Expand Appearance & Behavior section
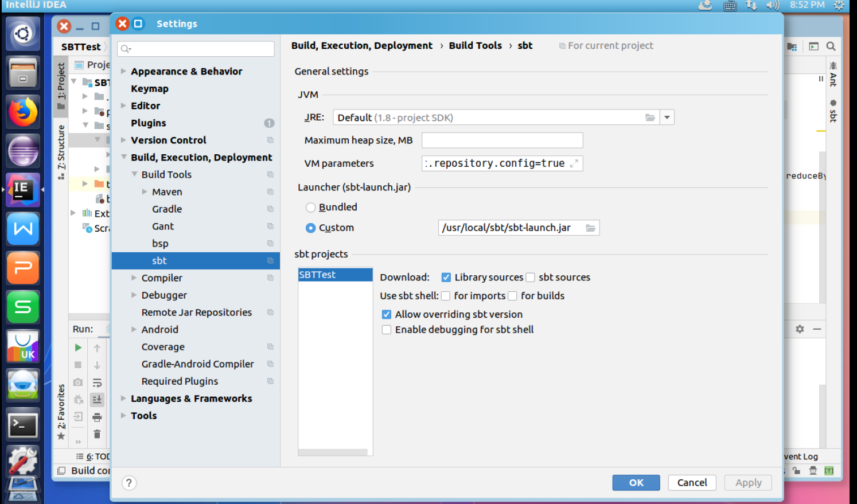The width and height of the screenshot is (857, 504). tap(123, 71)
